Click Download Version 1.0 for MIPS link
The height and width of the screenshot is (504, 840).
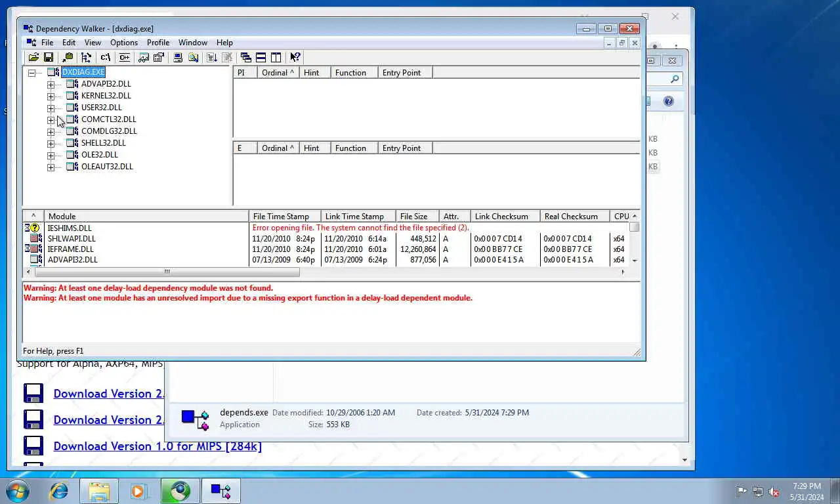pyautogui.click(x=157, y=446)
